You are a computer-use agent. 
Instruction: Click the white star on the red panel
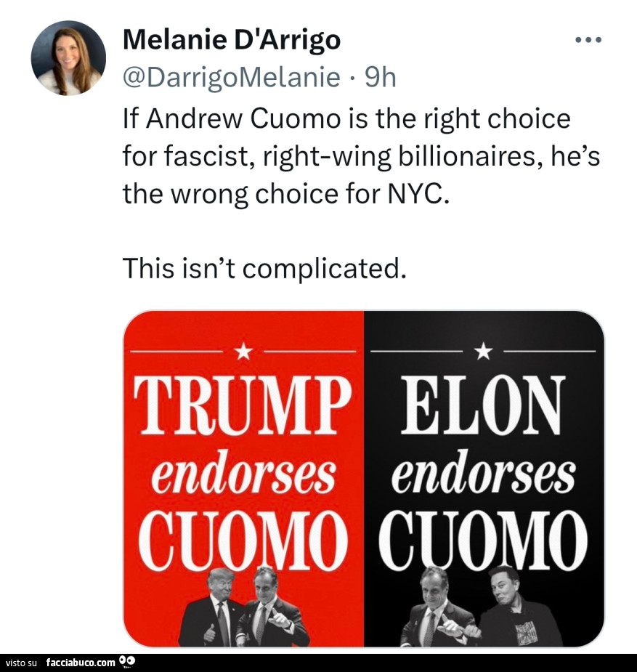(x=243, y=352)
